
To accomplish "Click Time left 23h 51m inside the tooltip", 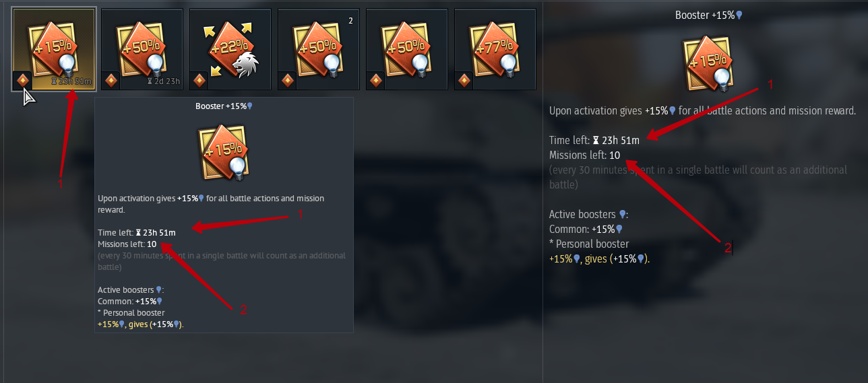I will click(x=137, y=232).
